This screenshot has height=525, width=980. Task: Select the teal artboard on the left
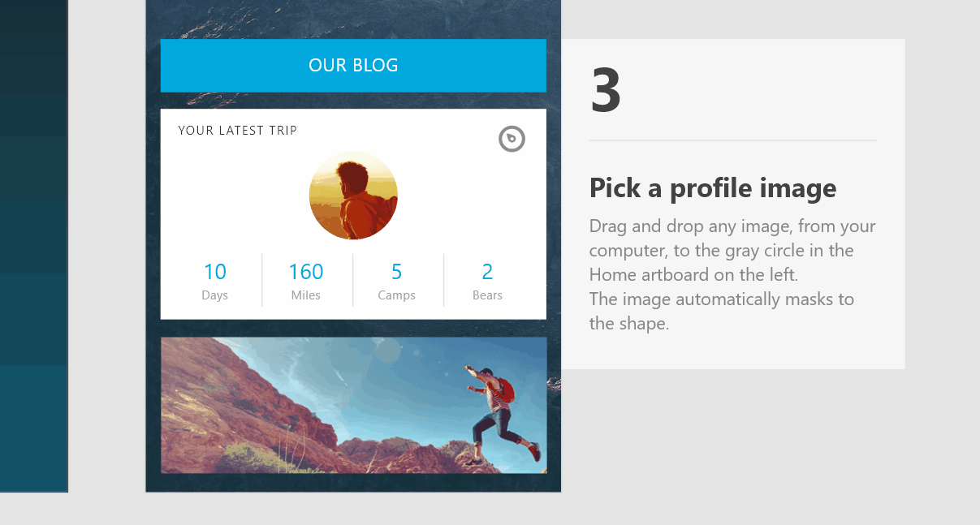pyautogui.click(x=33, y=245)
